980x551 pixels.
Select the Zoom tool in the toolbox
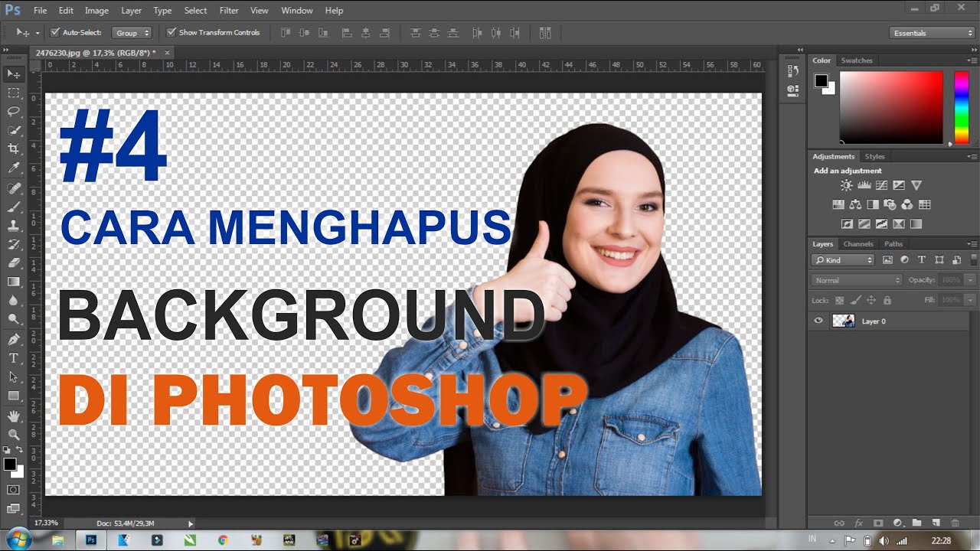[x=14, y=434]
